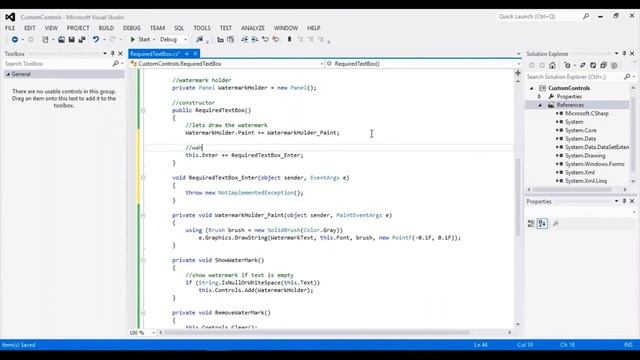Toggle auto hide pin on Solution Explorer
This screenshot has height=360, width=640.
[x=624, y=53]
